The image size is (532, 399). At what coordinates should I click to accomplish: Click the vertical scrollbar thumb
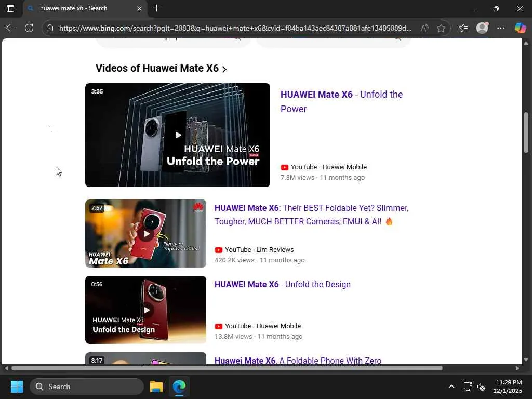pos(526,132)
